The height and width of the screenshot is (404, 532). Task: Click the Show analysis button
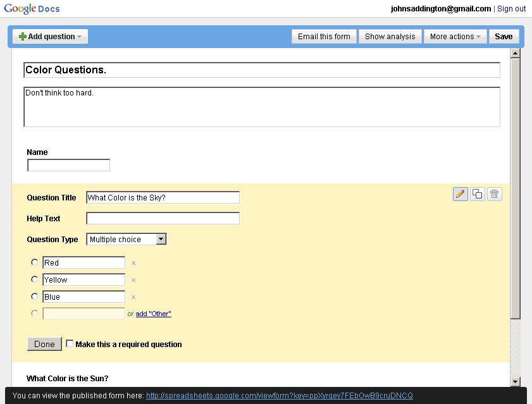click(x=390, y=36)
